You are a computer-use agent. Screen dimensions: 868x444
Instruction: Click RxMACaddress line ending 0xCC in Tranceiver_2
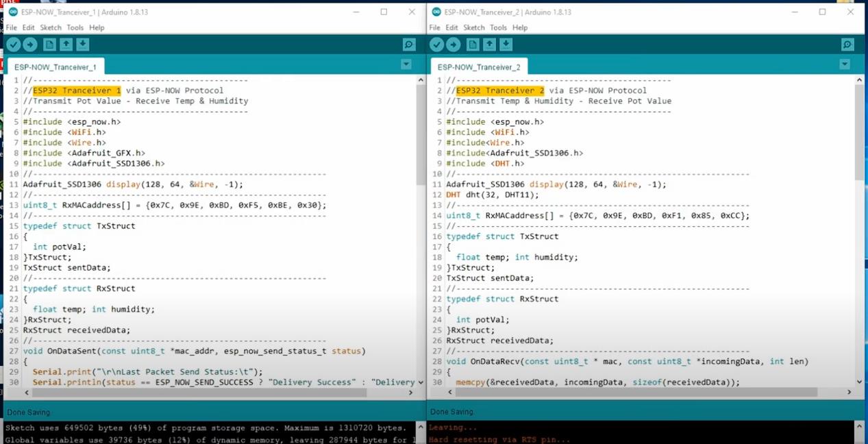tap(598, 215)
